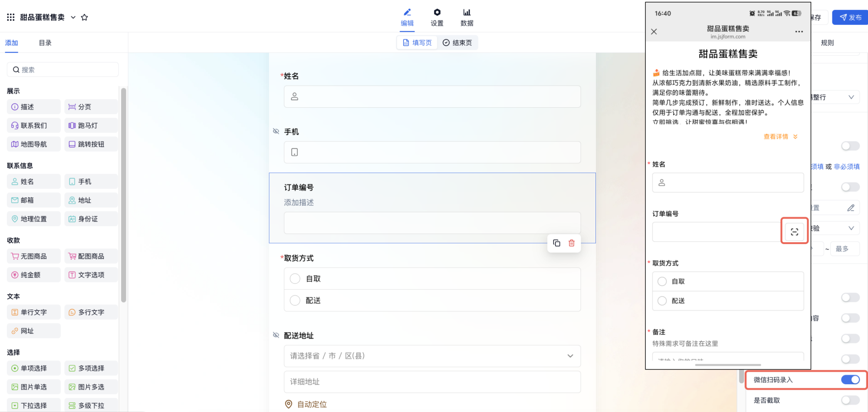The image size is (868, 412).
Task: Add a 邮箱 field
Action: tap(34, 200)
